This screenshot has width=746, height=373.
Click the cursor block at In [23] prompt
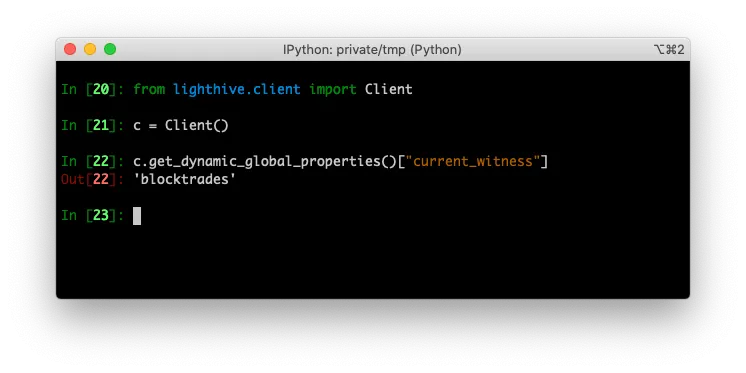tap(137, 216)
